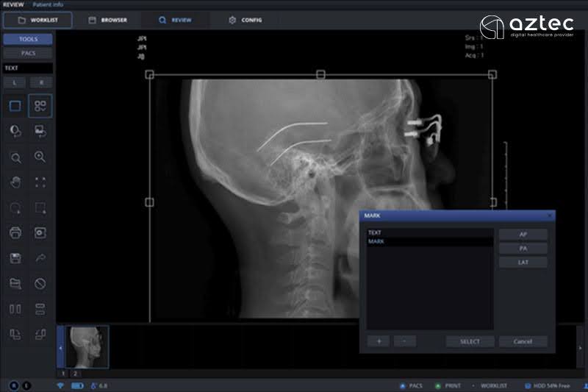
Task: Click the plus button in MARK dialog
Action: point(379,341)
